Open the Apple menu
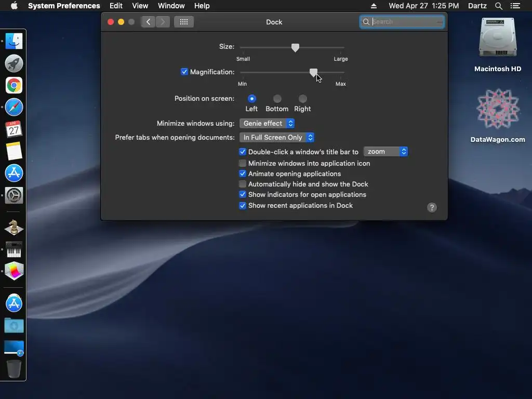 pos(14,6)
